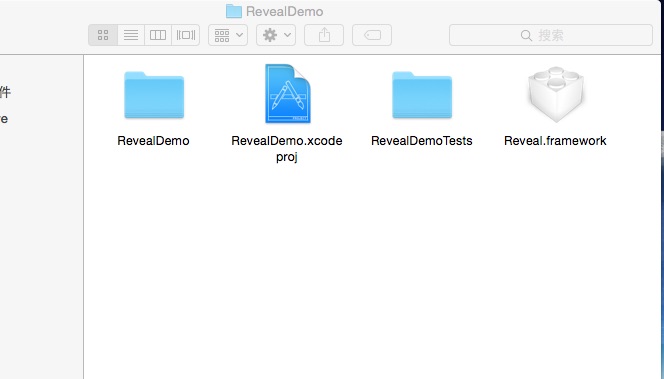The image size is (664, 379).
Task: Select the RevealDemo folder icon
Action: pyautogui.click(x=154, y=95)
